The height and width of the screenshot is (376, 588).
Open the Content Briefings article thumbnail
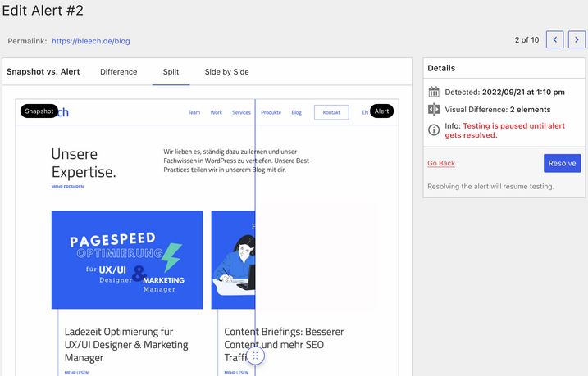click(x=233, y=260)
